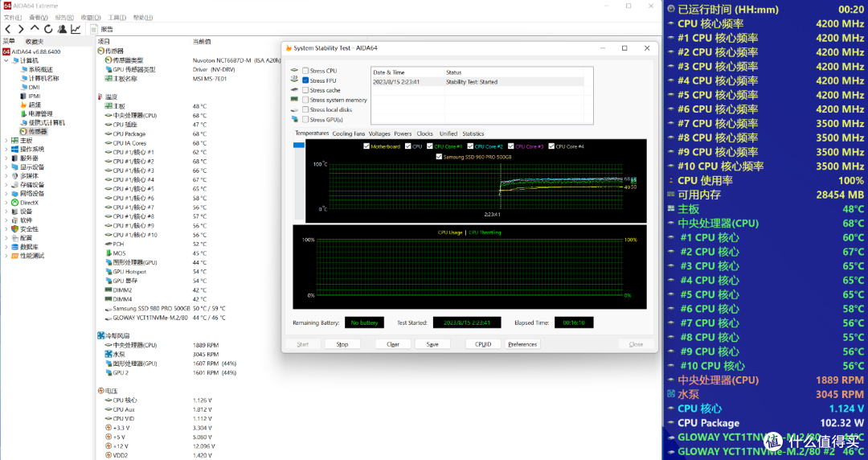
Task: Click the Save button
Action: (x=432, y=344)
